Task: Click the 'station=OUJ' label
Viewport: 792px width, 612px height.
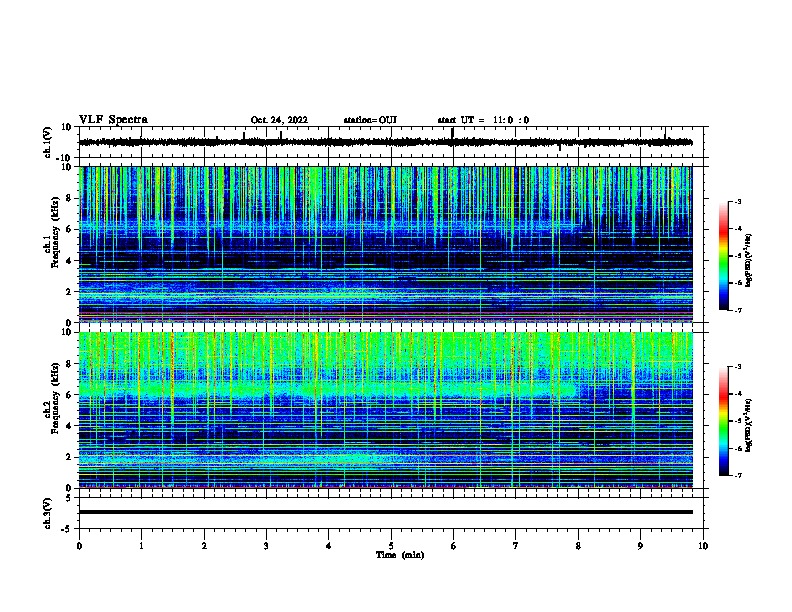Action: click(370, 120)
